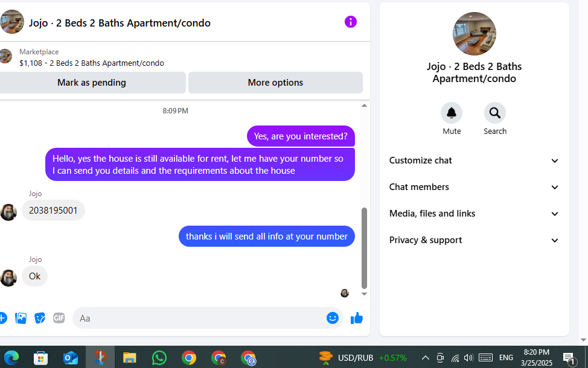588x368 pixels.
Task: Expand Privacy & support section
Action: tap(474, 240)
